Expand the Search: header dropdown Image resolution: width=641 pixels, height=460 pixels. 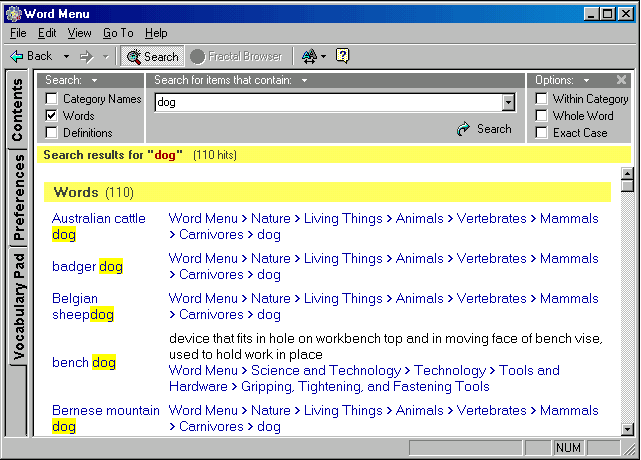point(94,80)
